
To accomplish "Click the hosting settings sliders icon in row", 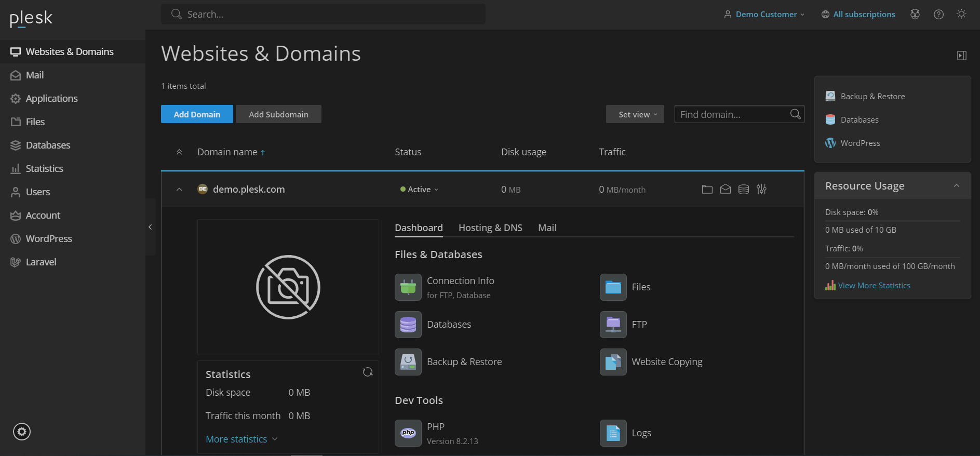I will [761, 190].
